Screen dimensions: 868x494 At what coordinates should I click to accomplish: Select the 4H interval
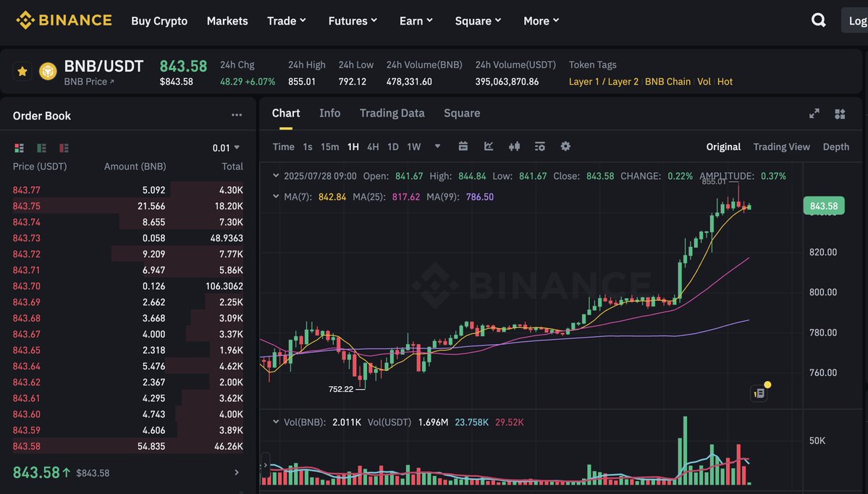tap(373, 147)
